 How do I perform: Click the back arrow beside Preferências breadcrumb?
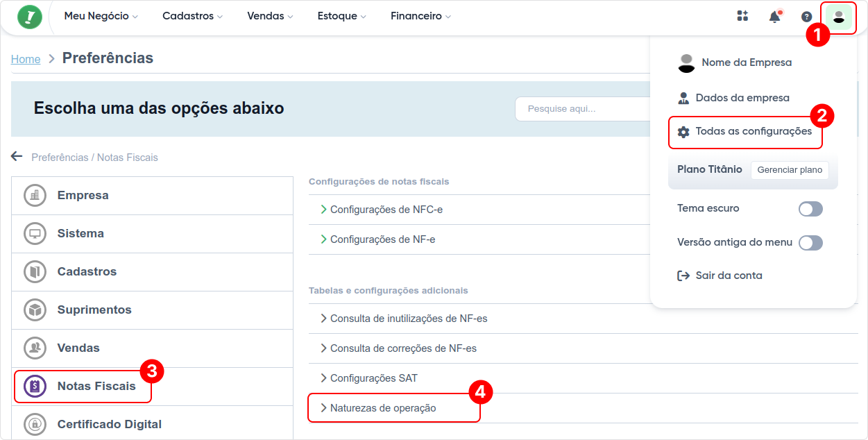pyautogui.click(x=17, y=157)
